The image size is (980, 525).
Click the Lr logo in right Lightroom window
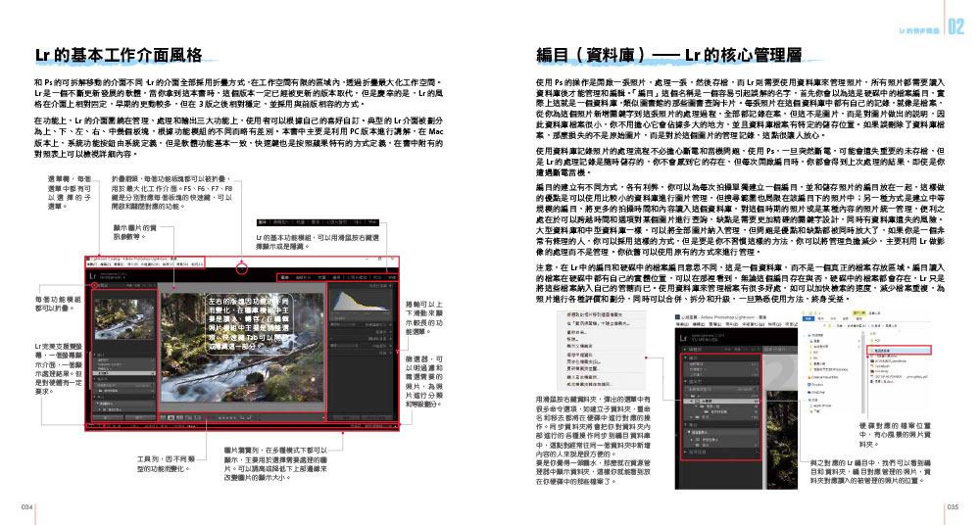pos(684,338)
